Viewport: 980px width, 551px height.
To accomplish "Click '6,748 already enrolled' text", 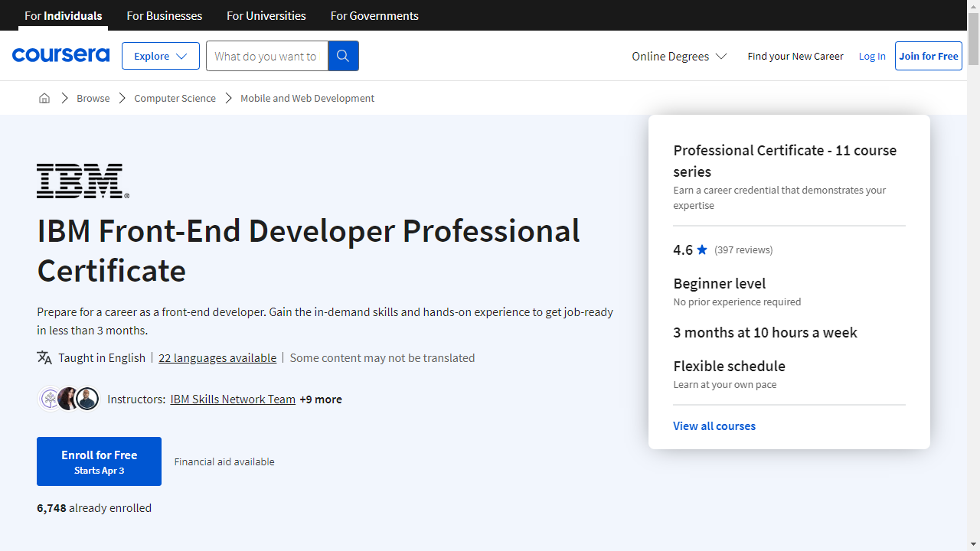I will pyautogui.click(x=94, y=507).
